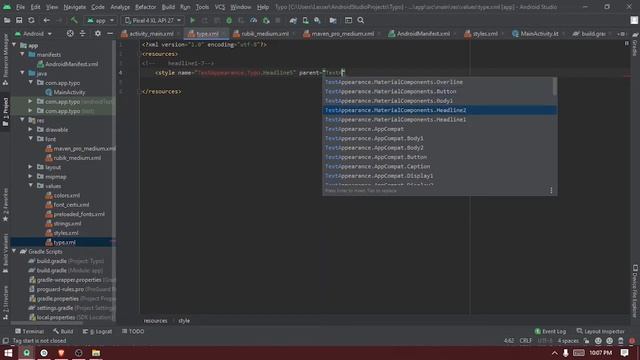Screen dimensions: 640x360
Task: Click the project panel locate target icon
Action: (x=70, y=33)
